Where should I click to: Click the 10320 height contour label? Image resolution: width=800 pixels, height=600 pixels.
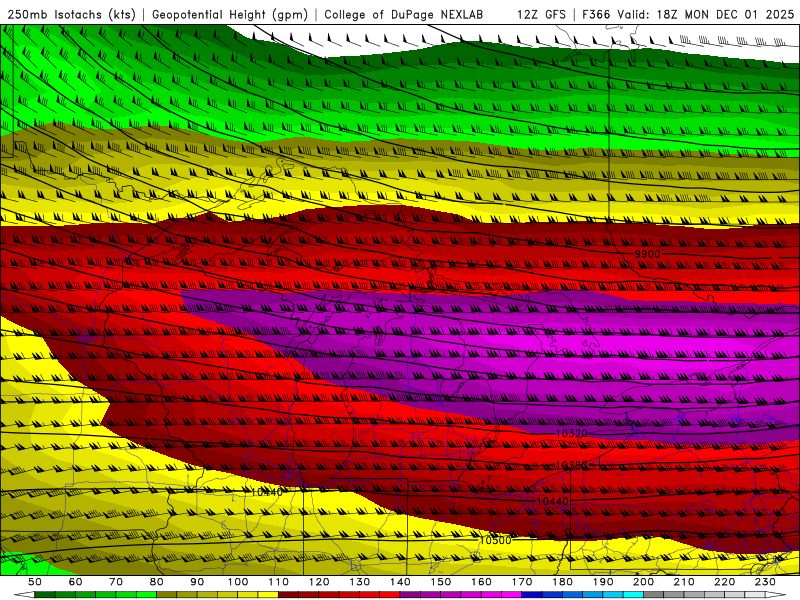coord(571,433)
